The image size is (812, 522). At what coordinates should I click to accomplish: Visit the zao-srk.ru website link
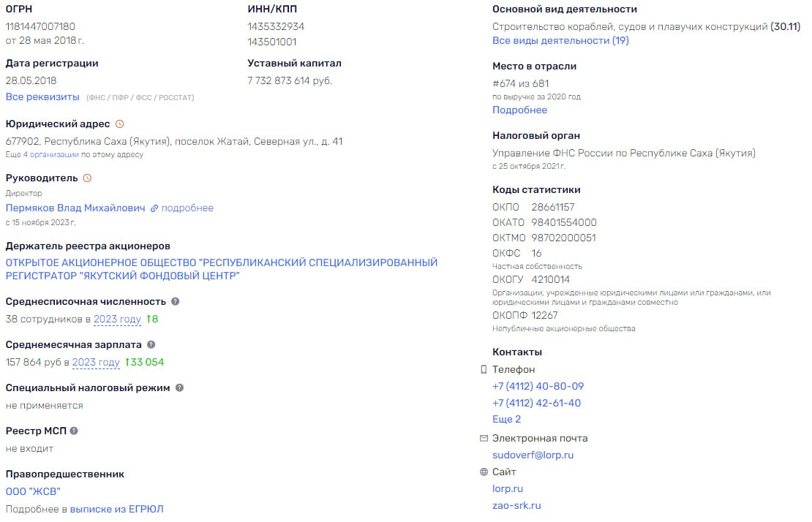pyautogui.click(x=516, y=505)
